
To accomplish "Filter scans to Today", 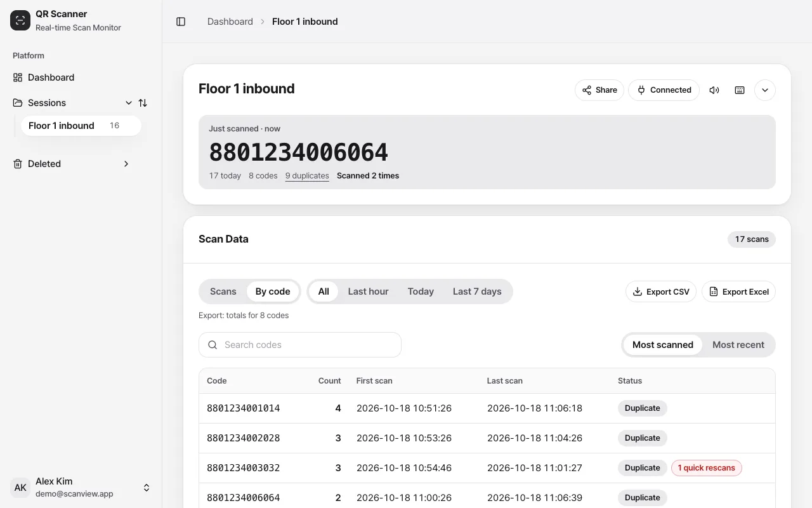I will (x=421, y=291).
